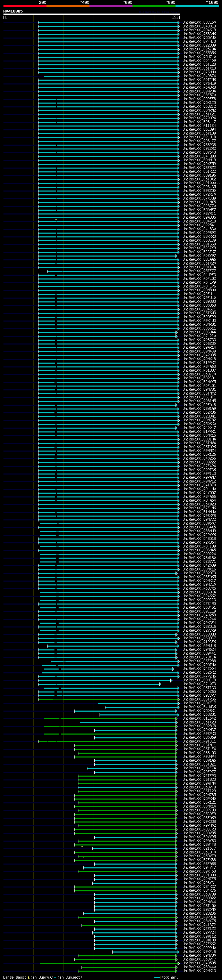Select hit UniRef100_C8CE50
This screenshot has height=980, width=222.
click(x=199, y=23)
